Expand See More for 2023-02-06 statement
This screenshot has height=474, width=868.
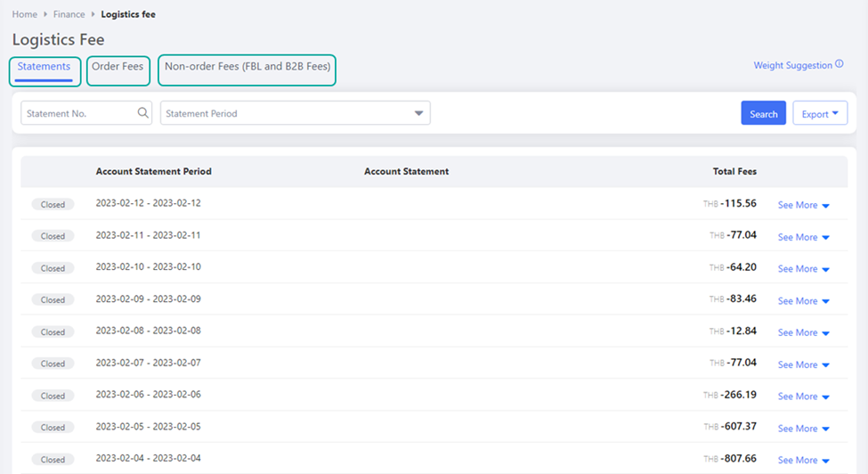pyautogui.click(x=803, y=396)
